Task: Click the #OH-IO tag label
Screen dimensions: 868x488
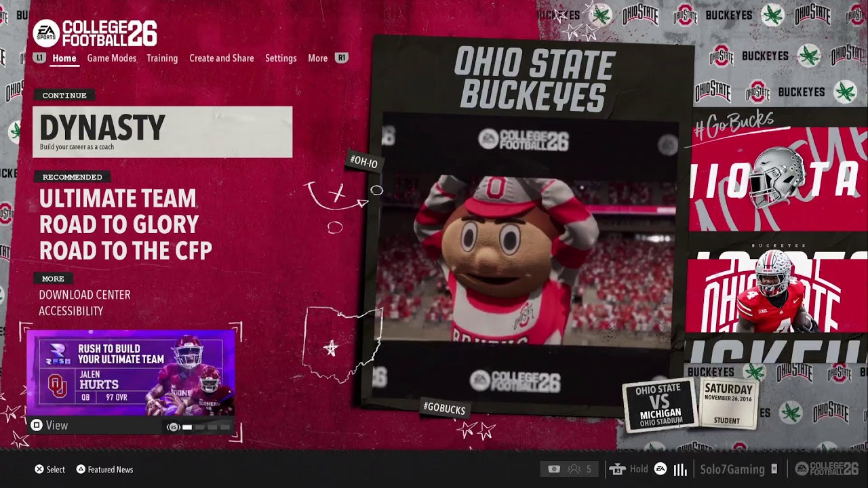Action: click(x=364, y=161)
